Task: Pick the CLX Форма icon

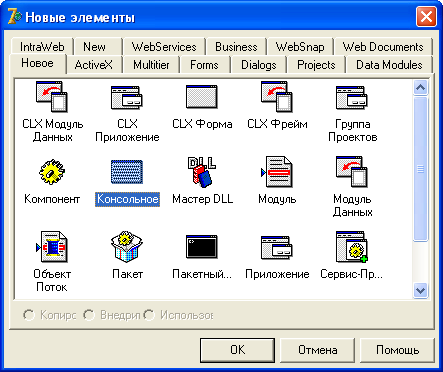Action: point(202,97)
